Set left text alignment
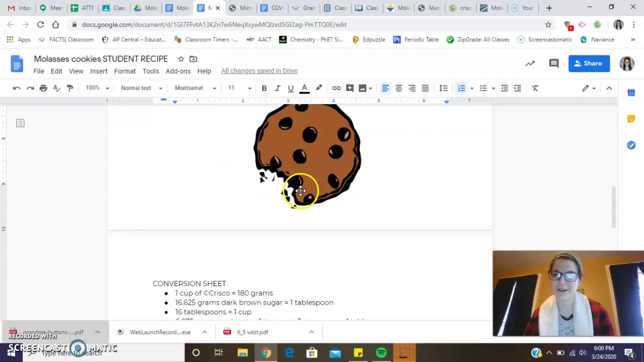644x362 pixels. click(x=385, y=88)
